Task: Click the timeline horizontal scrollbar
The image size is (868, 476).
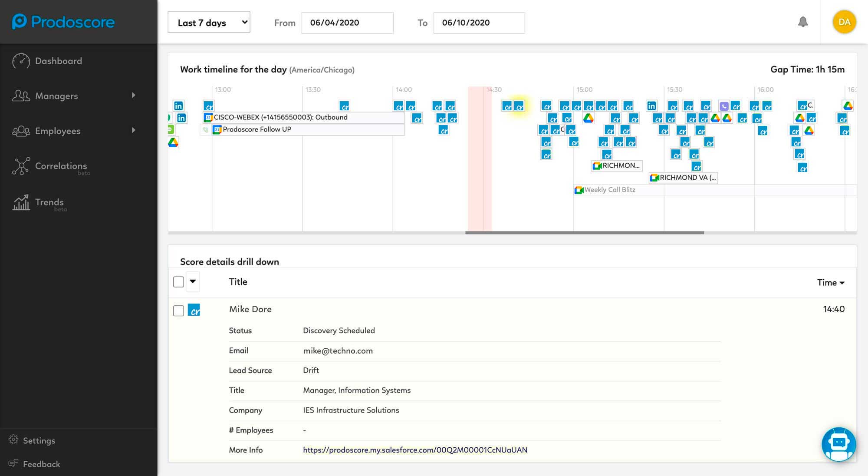Action: 584,233
